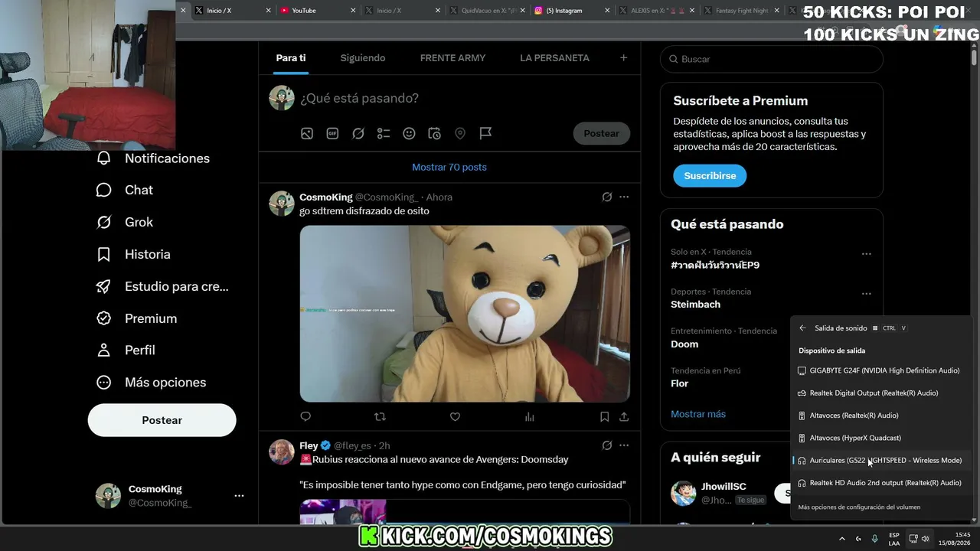980x551 pixels.
Task: Select Realtek HD Audio 2nd output device
Action: click(x=880, y=483)
